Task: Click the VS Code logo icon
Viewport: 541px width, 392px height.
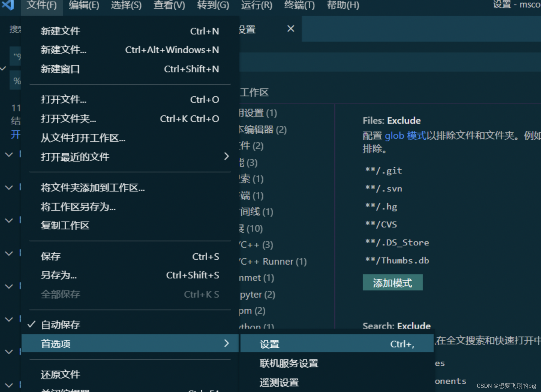Action: point(8,5)
